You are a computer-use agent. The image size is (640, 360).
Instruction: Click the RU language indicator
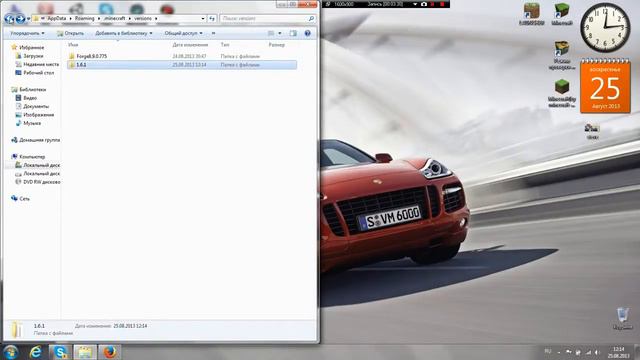point(548,351)
